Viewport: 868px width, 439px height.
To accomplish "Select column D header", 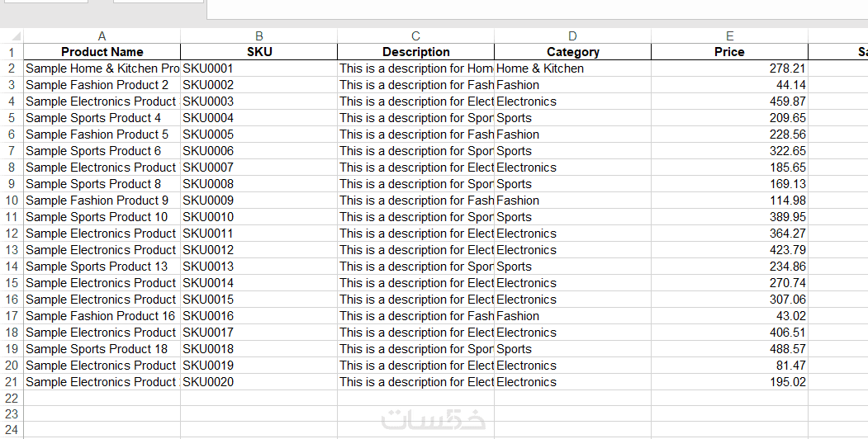I will tap(572, 35).
